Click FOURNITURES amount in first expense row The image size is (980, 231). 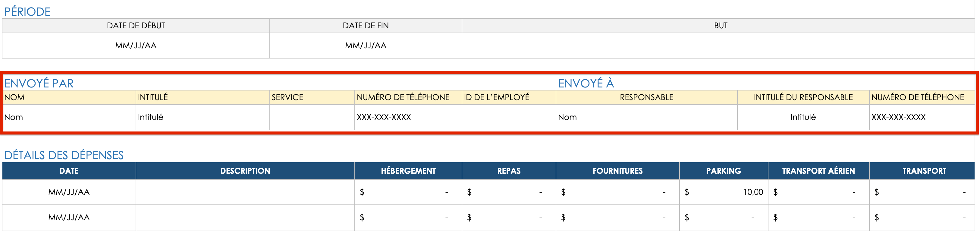(x=617, y=192)
